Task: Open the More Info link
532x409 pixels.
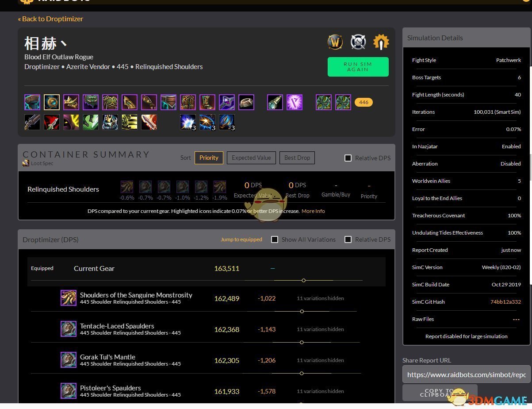Action: [x=313, y=211]
